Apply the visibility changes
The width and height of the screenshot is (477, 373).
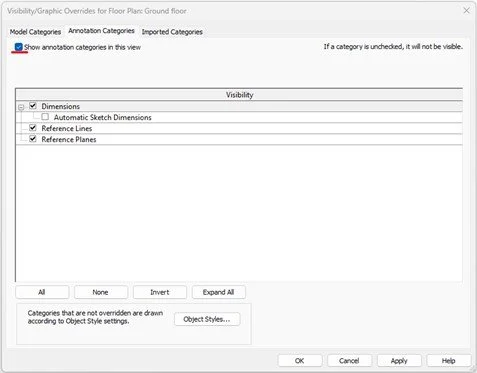pyautogui.click(x=399, y=361)
